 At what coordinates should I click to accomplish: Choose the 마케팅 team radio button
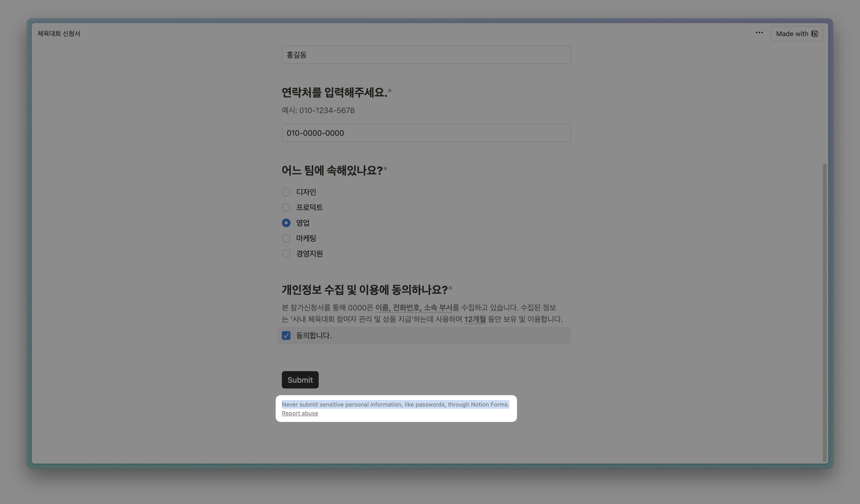(x=286, y=238)
